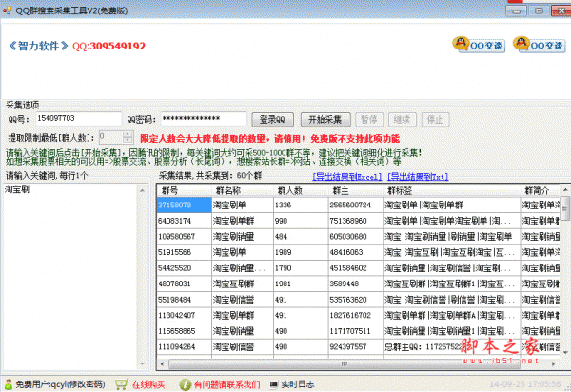
Task: Click tag cell 淘宝刷单 |淘宝刷单群
Action: pos(451,205)
